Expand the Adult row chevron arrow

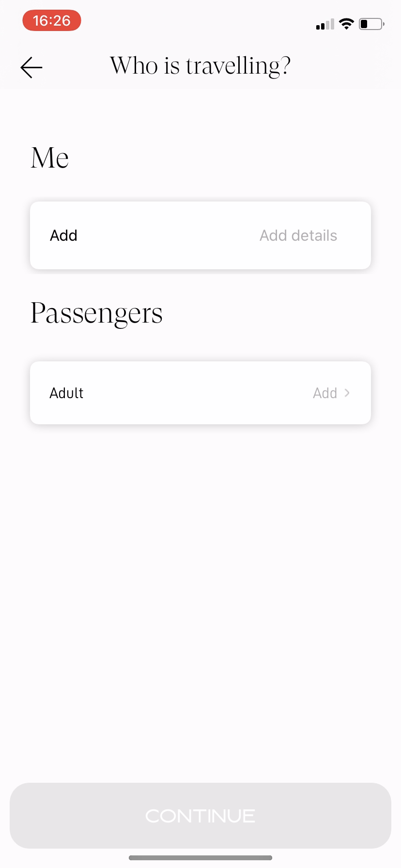point(347,393)
